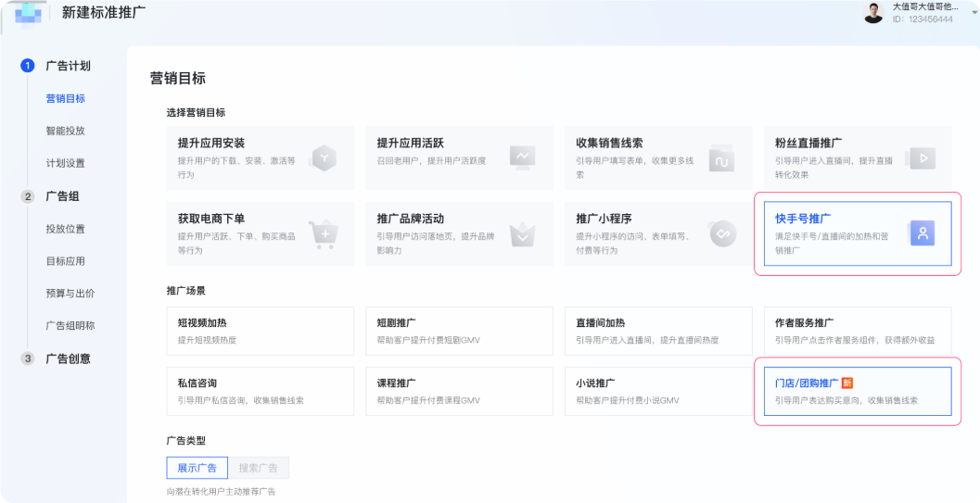The height and width of the screenshot is (503, 980).
Task: Click the crown icon in 推广品牌活动 card
Action: click(x=523, y=234)
